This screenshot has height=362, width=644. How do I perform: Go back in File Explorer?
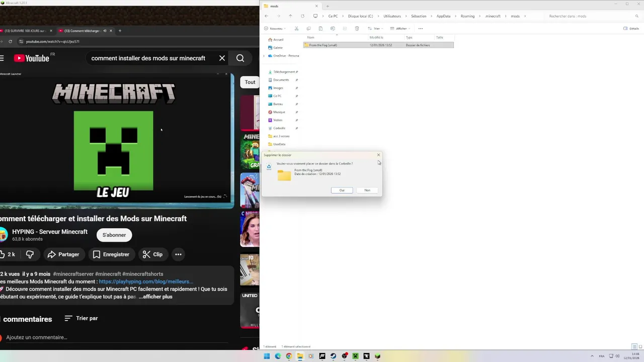click(x=266, y=16)
